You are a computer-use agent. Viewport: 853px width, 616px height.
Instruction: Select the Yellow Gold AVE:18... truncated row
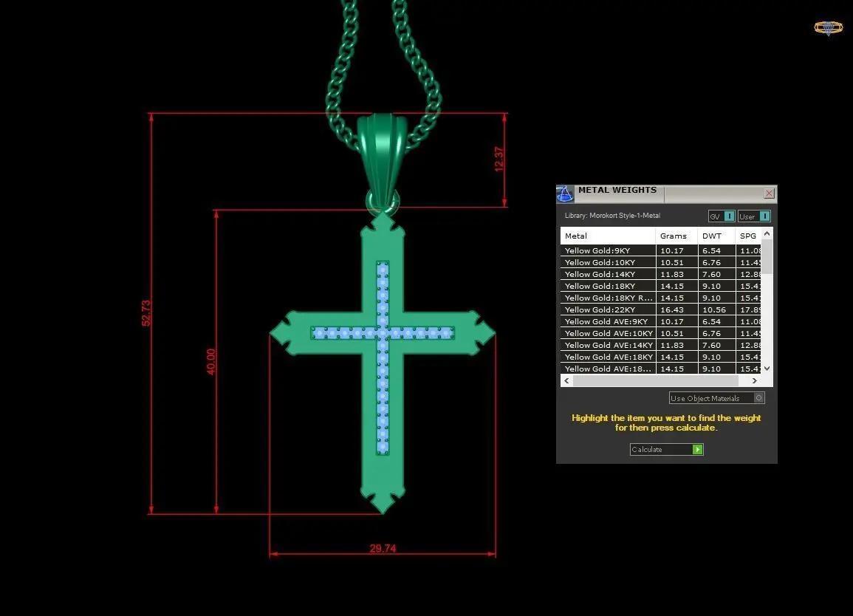[661, 369]
